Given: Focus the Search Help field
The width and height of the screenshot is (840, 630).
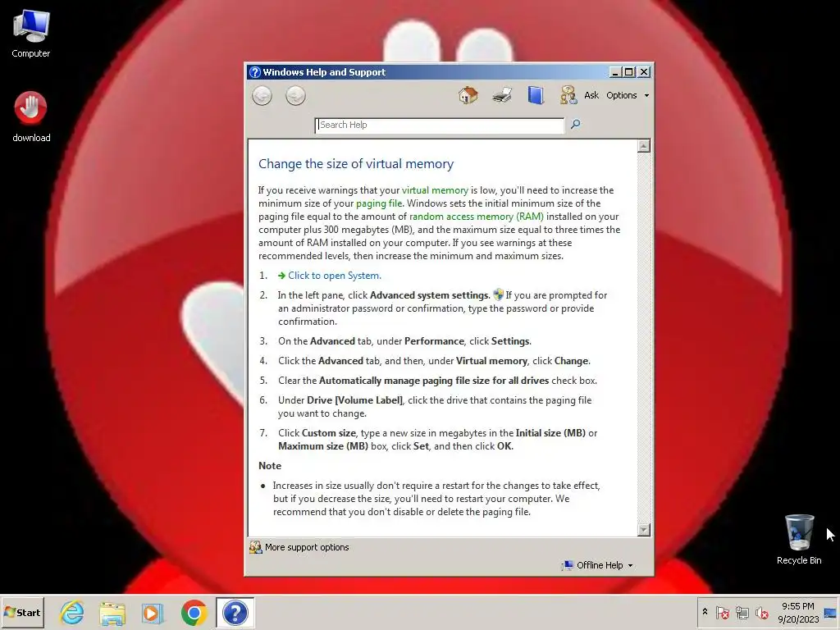Looking at the screenshot, I should [440, 126].
